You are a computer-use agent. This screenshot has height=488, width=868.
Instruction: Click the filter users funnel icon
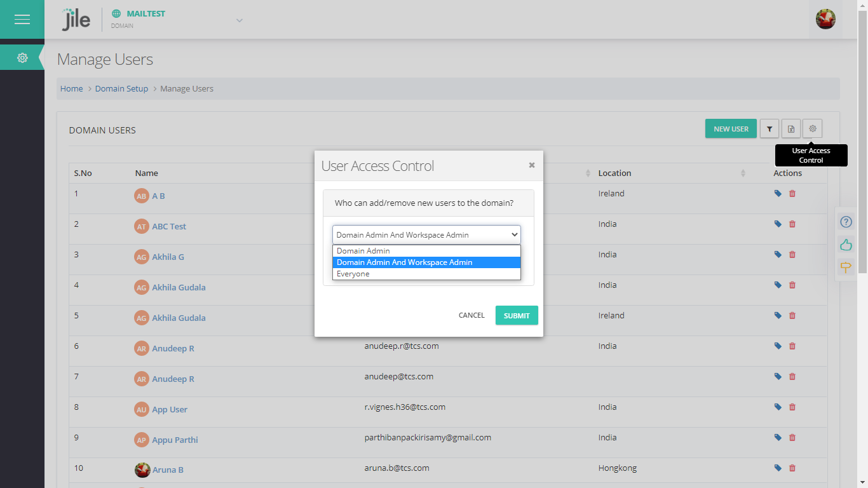pos(770,129)
